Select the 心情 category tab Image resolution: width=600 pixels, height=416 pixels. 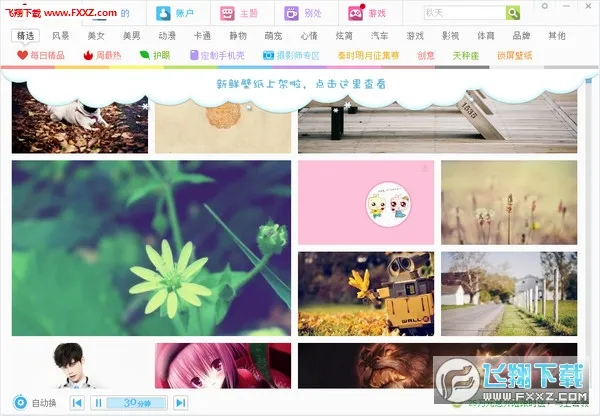[x=309, y=36]
